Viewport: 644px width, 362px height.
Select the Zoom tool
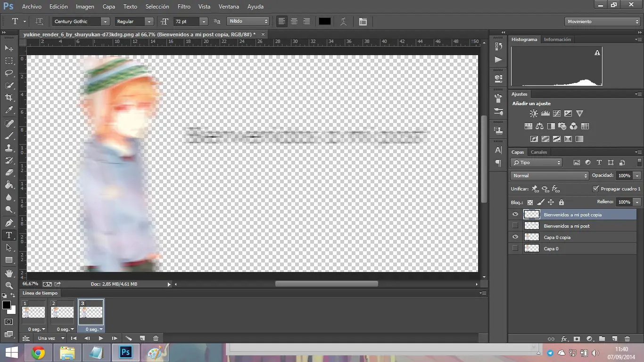pyautogui.click(x=9, y=285)
